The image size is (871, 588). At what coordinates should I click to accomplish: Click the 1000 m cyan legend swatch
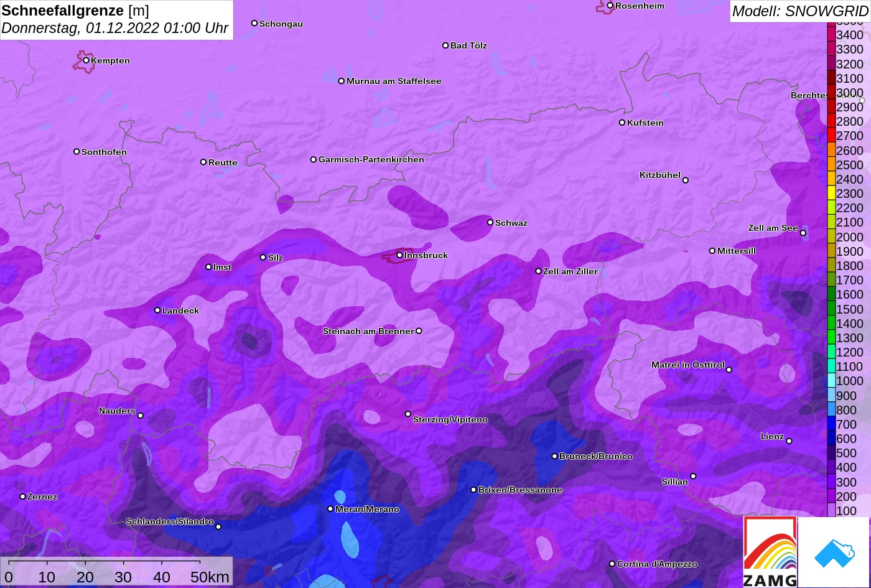point(831,380)
